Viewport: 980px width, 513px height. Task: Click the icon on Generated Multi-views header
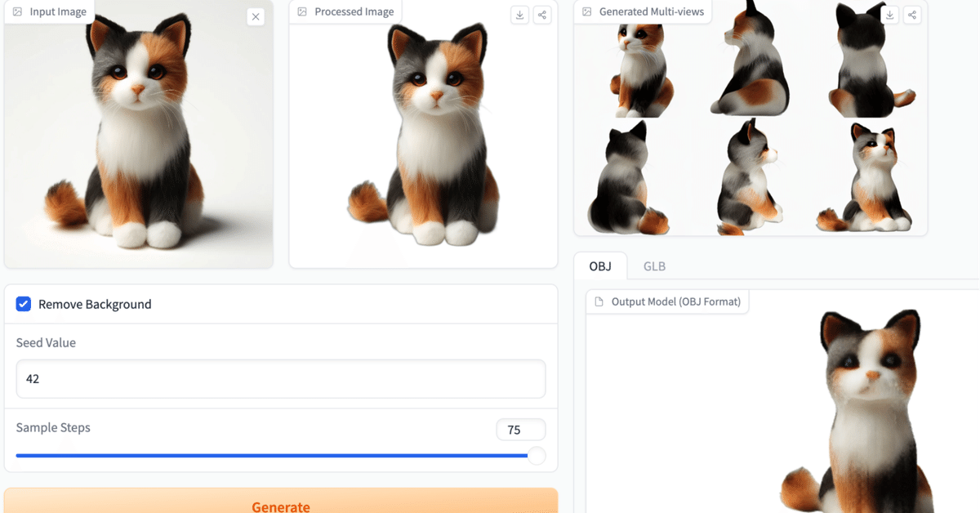pyautogui.click(x=586, y=11)
